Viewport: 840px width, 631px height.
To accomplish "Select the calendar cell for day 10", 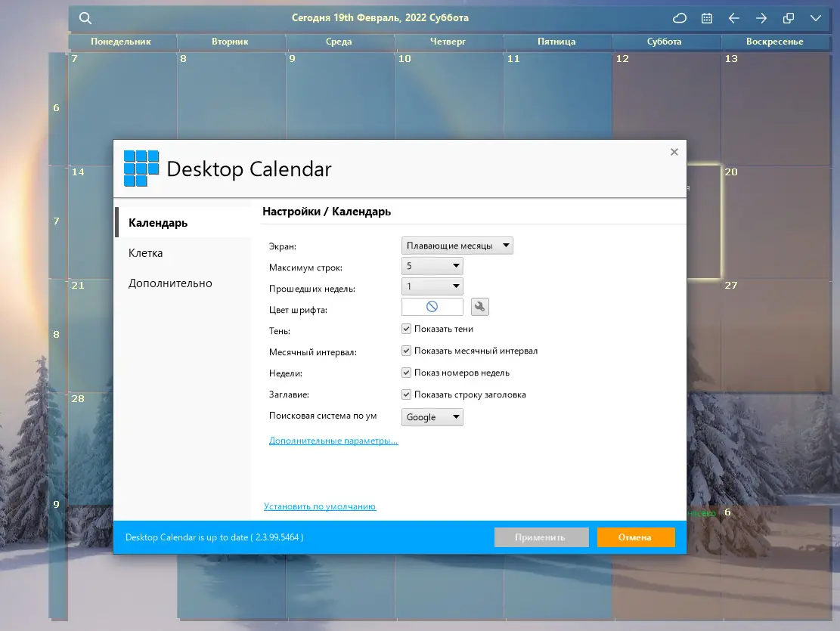I will click(449, 97).
